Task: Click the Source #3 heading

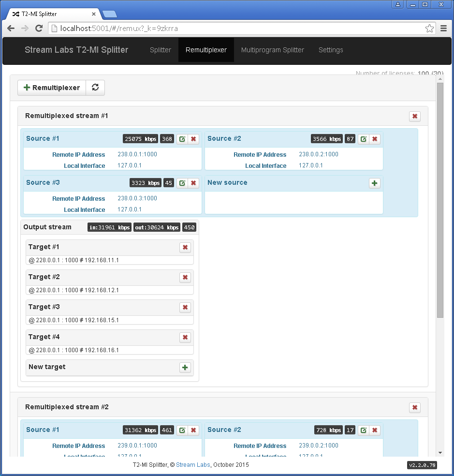Action: click(x=43, y=182)
